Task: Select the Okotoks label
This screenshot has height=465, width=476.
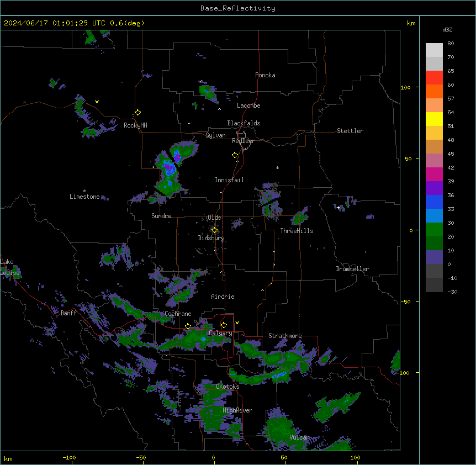Action: tap(228, 387)
